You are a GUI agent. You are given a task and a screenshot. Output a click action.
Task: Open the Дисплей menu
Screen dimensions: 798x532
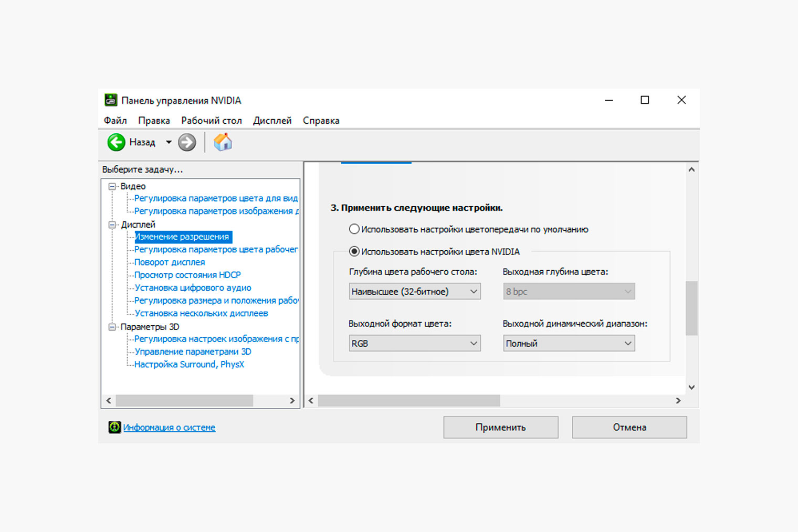[x=272, y=120]
